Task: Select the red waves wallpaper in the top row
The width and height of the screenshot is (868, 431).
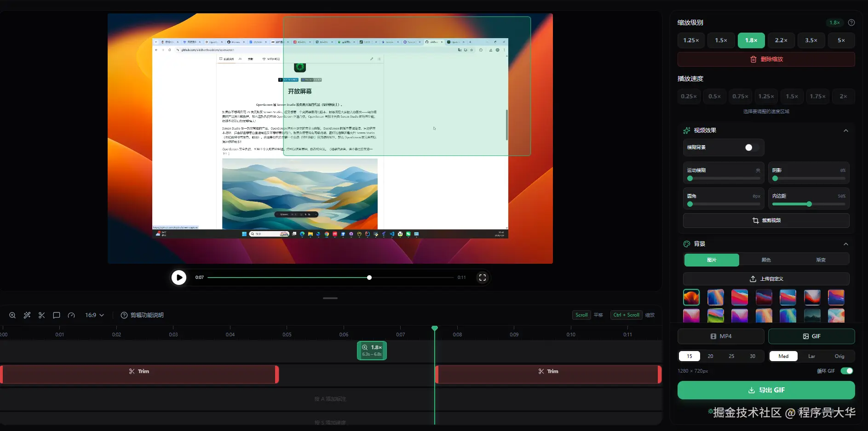Action: click(x=740, y=297)
